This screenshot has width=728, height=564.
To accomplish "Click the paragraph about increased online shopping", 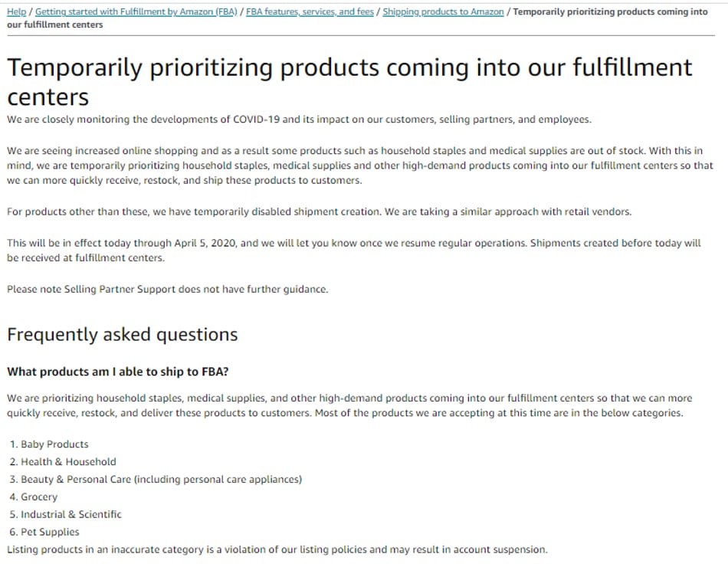I will (x=360, y=166).
